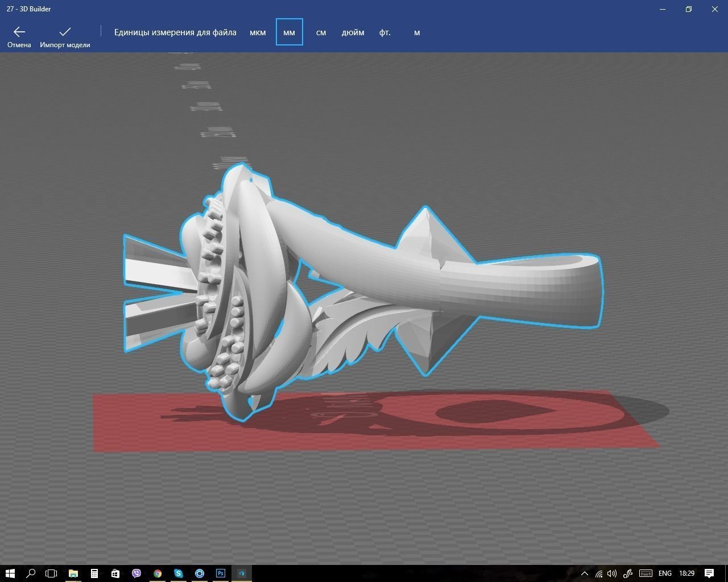Select мкм as file units
The height and width of the screenshot is (582, 728).
click(x=258, y=32)
